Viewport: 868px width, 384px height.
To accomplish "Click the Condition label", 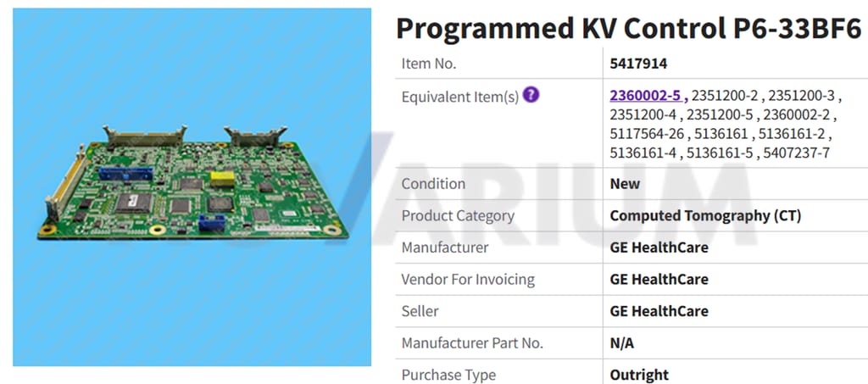I will (x=433, y=184).
